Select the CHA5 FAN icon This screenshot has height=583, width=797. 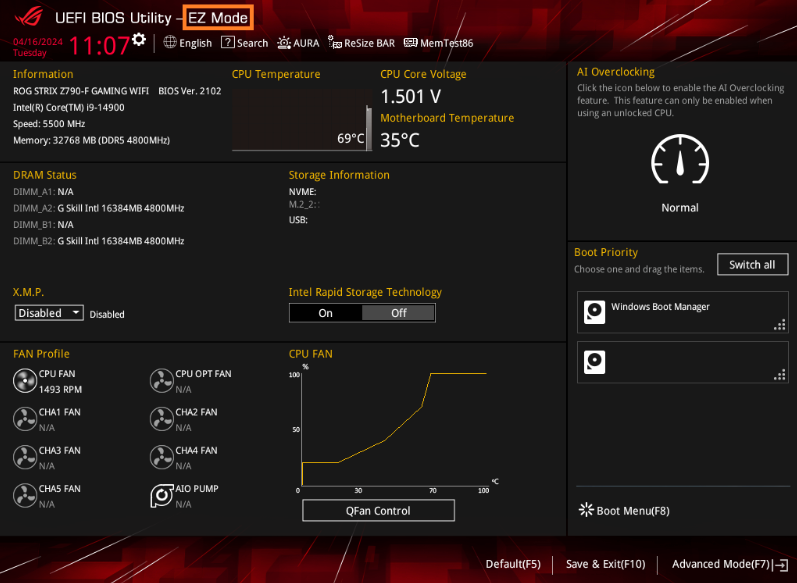click(24, 496)
